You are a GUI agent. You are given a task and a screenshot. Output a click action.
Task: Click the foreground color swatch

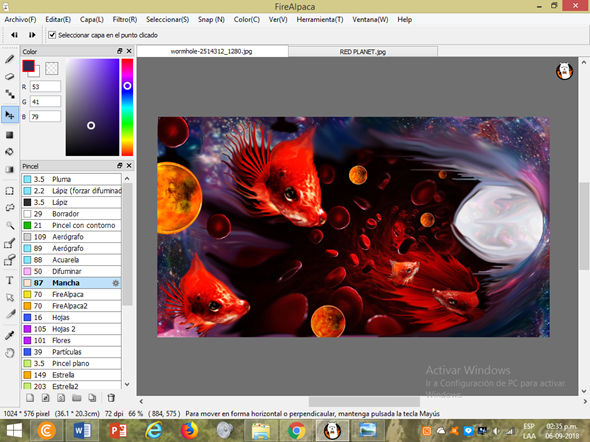28,65
